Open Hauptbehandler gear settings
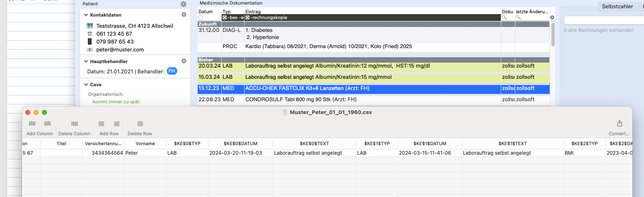The height and width of the screenshot is (197, 644). (x=184, y=61)
